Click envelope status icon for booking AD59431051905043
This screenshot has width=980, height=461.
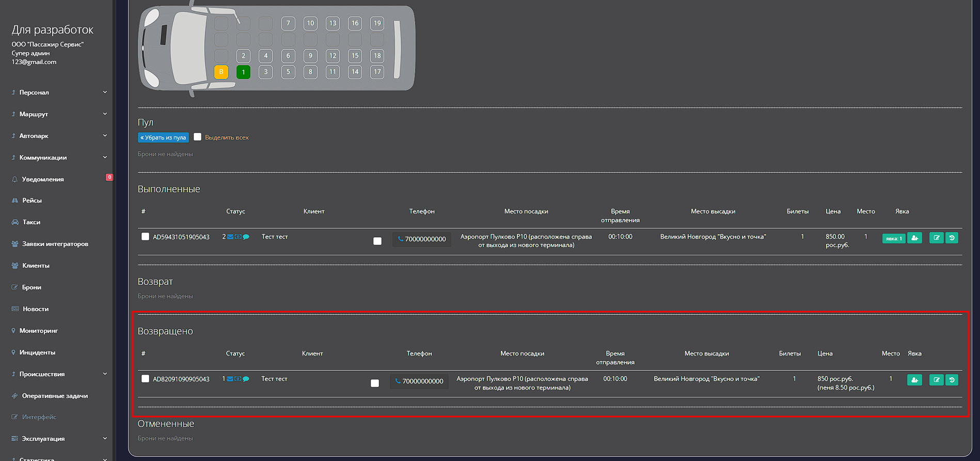click(x=230, y=237)
